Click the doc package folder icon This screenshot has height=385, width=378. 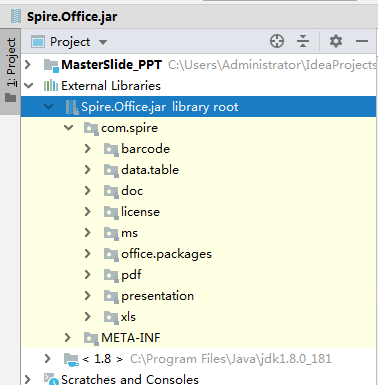[111, 191]
